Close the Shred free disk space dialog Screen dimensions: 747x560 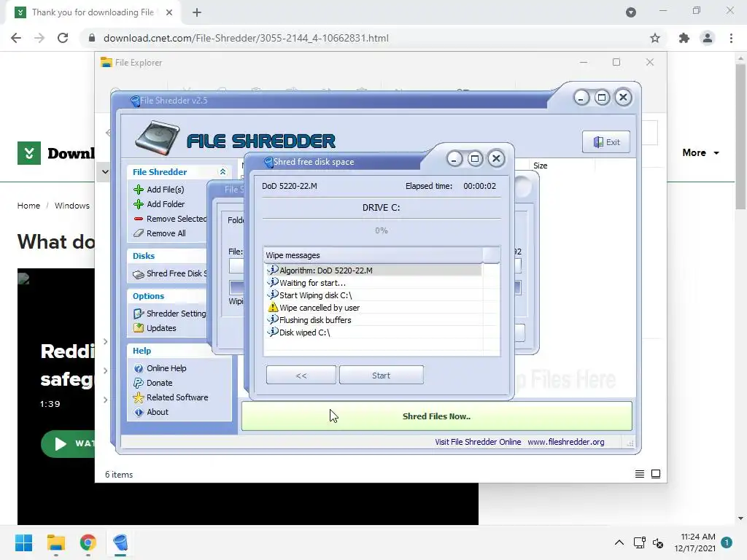click(496, 158)
